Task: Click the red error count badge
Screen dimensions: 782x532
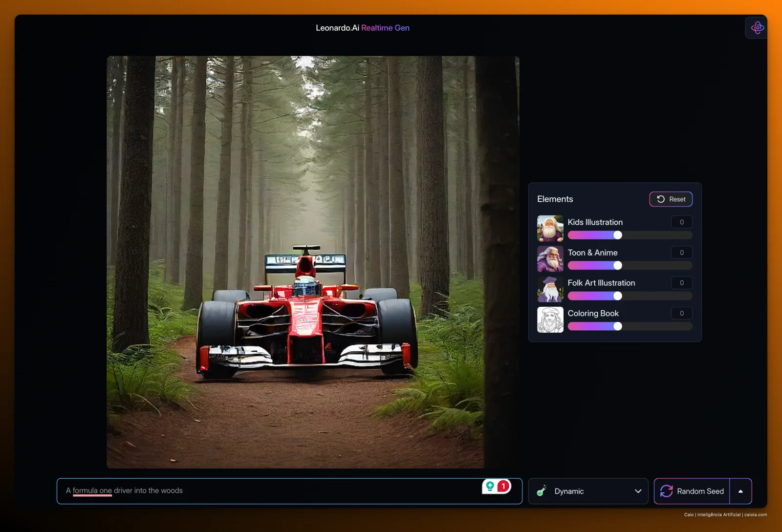Action: click(503, 486)
